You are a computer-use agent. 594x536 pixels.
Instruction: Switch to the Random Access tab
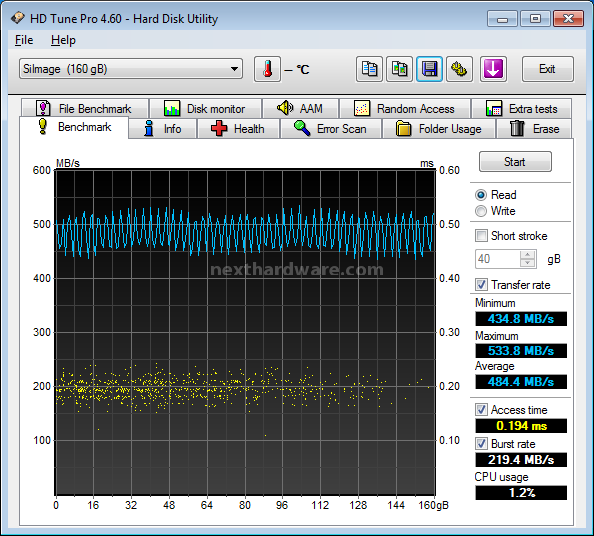pyautogui.click(x=405, y=109)
